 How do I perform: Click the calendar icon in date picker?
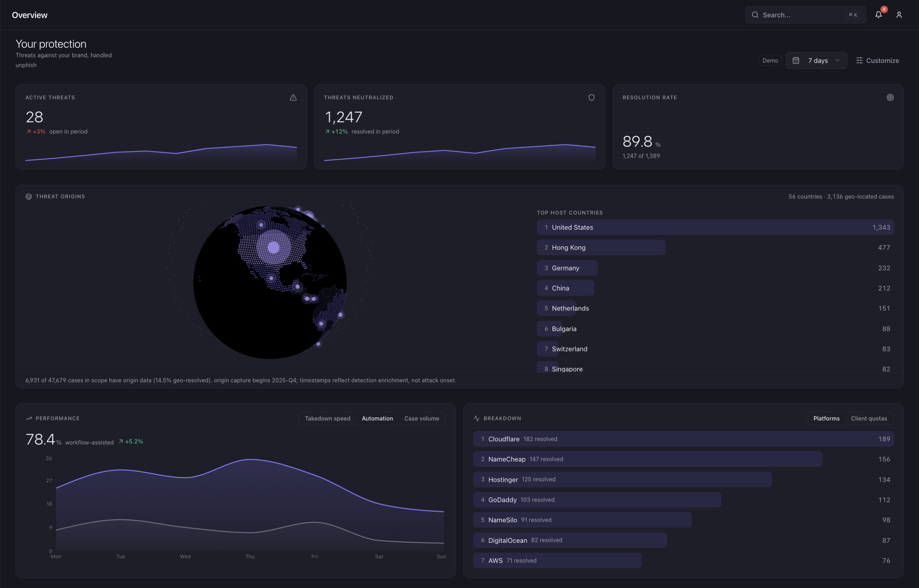pyautogui.click(x=796, y=61)
